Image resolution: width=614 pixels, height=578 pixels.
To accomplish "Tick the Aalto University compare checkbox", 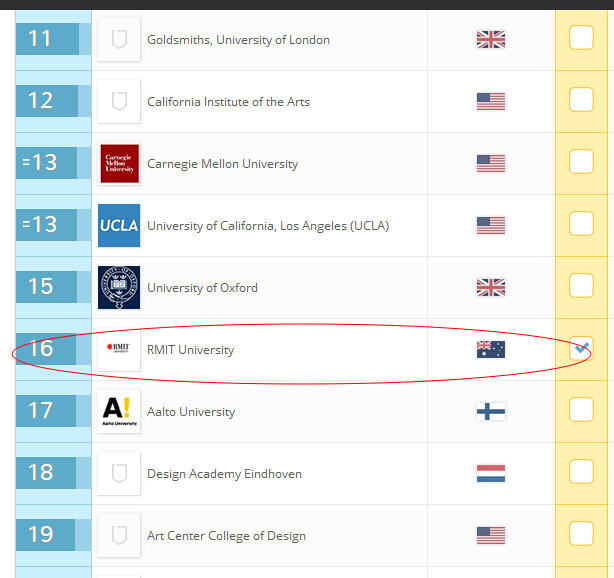I will tap(581, 410).
